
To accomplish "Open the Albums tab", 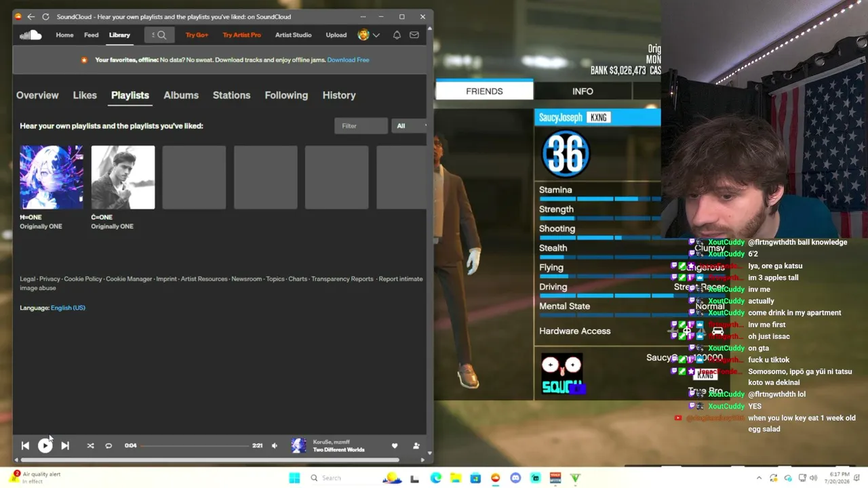I will click(x=181, y=96).
